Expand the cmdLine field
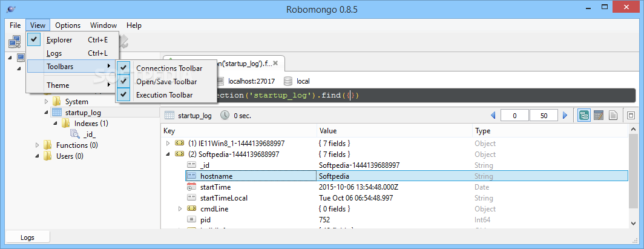 pos(180,209)
